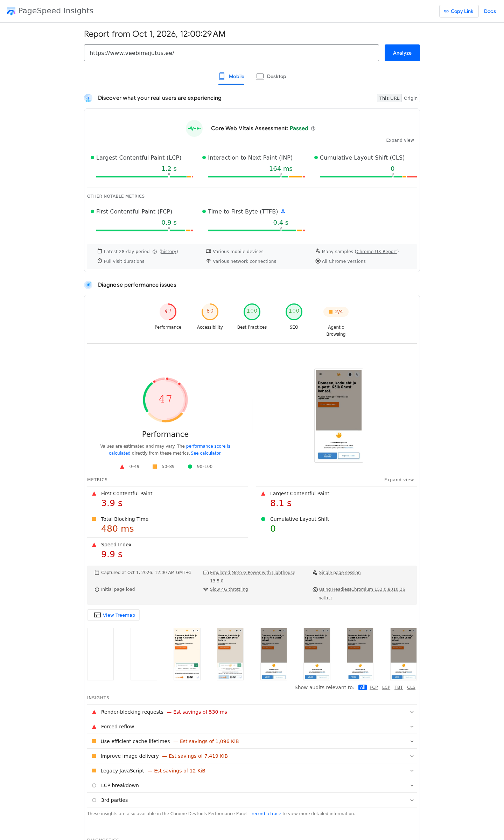Filter audits by FCP
This screenshot has width=504, height=840.
(x=374, y=687)
